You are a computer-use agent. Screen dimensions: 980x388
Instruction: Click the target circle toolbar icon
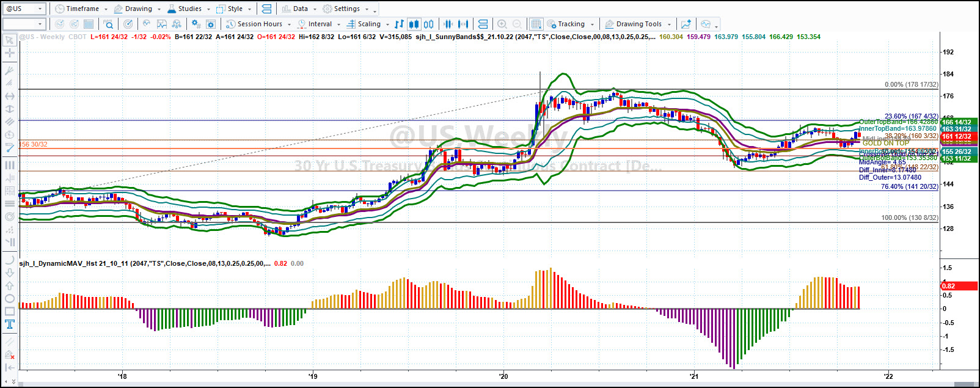(x=128, y=24)
